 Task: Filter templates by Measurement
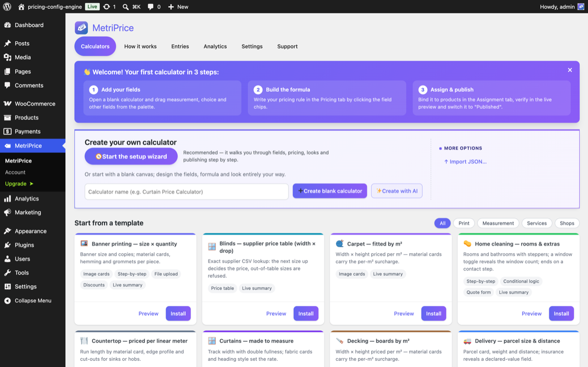(498, 223)
